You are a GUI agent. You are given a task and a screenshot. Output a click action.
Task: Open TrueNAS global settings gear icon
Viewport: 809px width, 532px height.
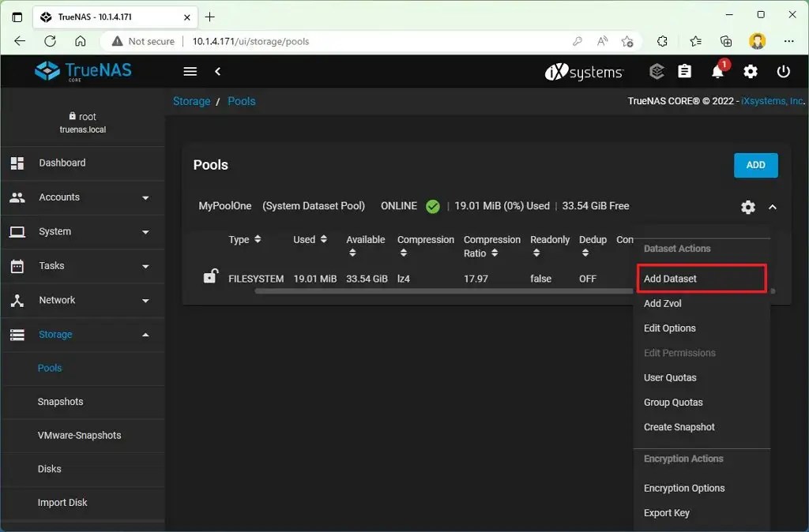(750, 71)
